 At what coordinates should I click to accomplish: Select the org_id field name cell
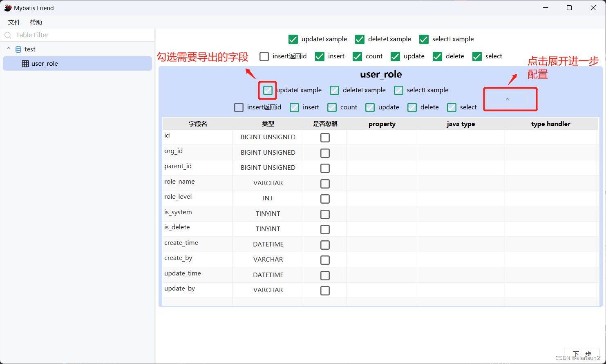click(x=198, y=153)
